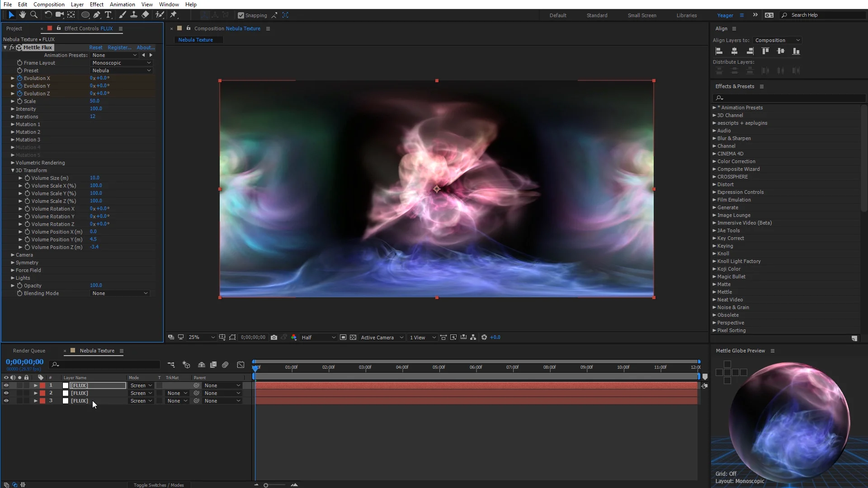Select the Hand tool
The width and height of the screenshot is (868, 488).
[x=23, y=15]
